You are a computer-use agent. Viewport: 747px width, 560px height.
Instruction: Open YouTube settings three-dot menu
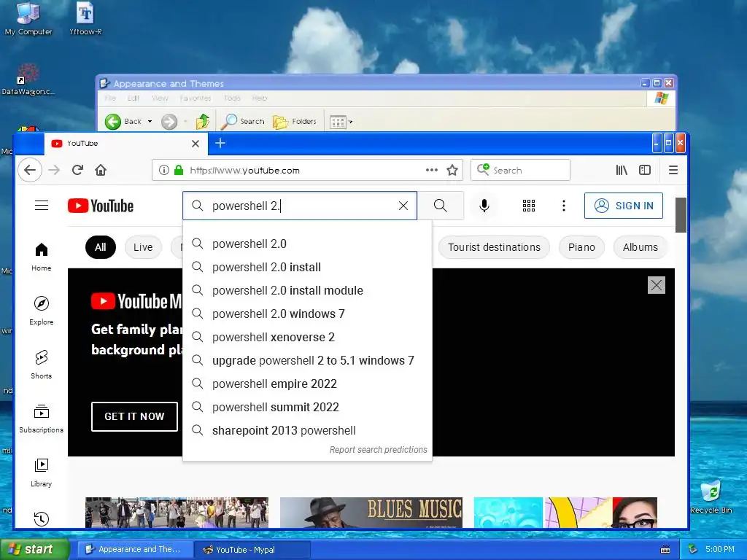pyautogui.click(x=564, y=206)
